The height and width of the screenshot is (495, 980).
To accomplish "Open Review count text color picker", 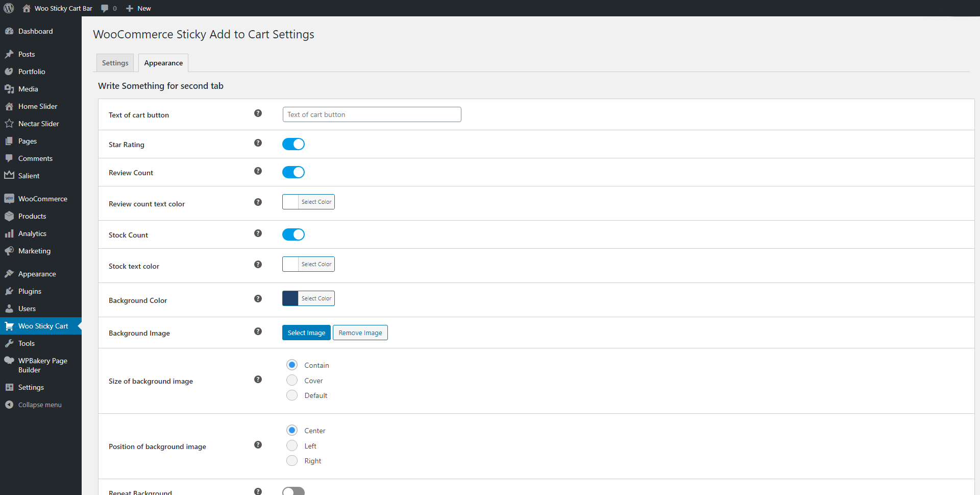I will pos(308,202).
